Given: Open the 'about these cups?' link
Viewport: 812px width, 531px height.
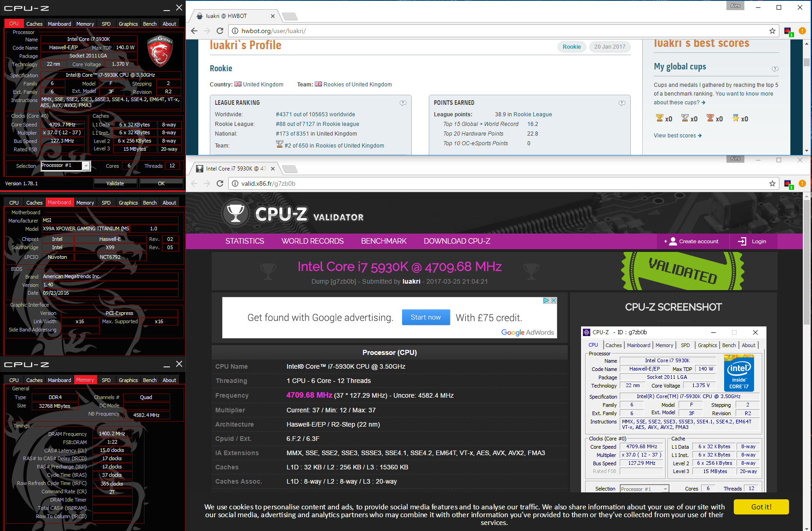Looking at the screenshot, I should tap(679, 103).
